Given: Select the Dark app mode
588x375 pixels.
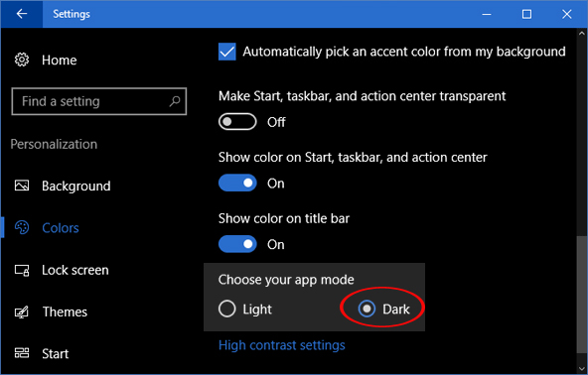Looking at the screenshot, I should 367,310.
